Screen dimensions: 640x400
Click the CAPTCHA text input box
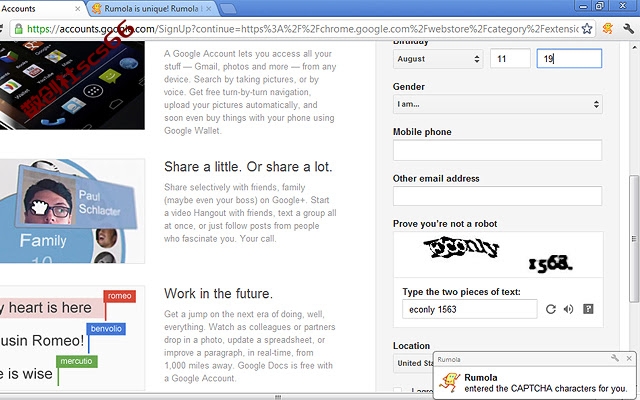point(469,309)
